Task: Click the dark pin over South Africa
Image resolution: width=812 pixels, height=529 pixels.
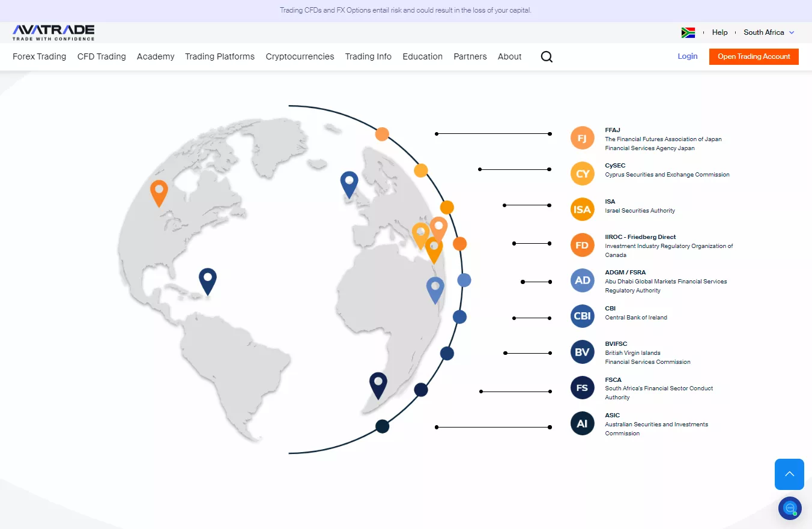Action: click(378, 385)
